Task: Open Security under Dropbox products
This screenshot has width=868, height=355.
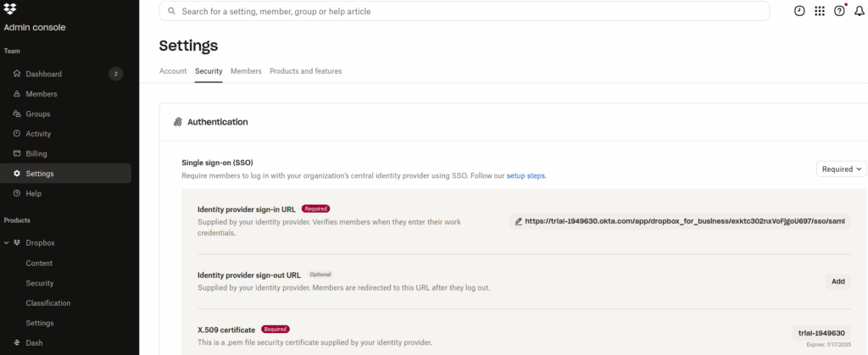Action: coord(40,283)
